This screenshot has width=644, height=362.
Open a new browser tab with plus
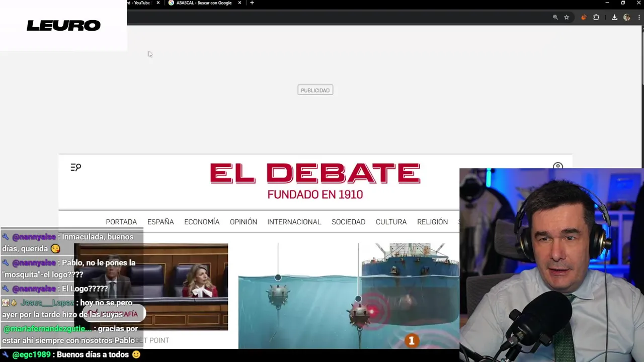(252, 3)
